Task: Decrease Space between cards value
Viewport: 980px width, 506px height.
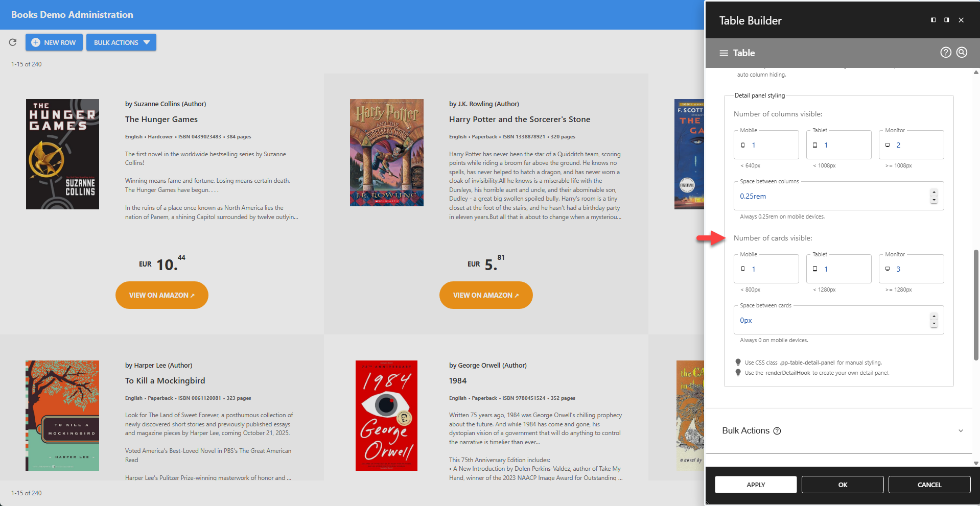Action: click(934, 324)
